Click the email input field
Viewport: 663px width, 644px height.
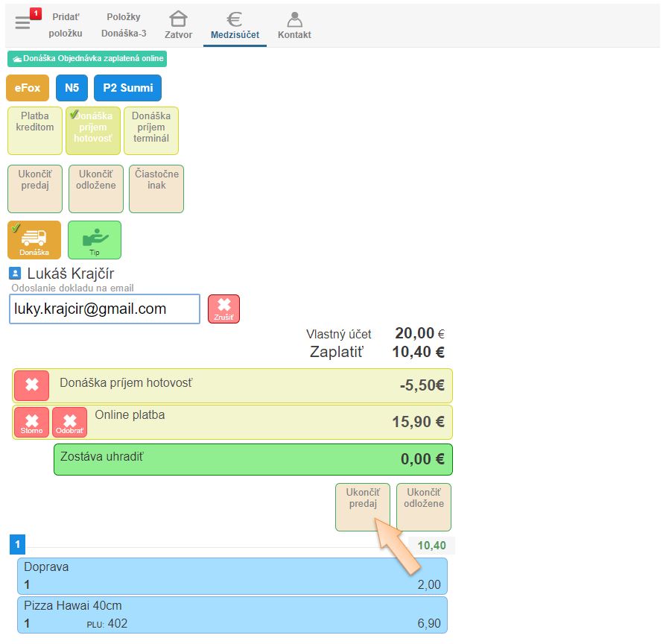(104, 309)
